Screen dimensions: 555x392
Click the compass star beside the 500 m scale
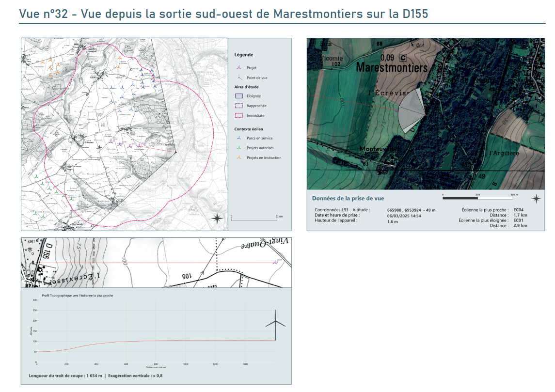536,199
